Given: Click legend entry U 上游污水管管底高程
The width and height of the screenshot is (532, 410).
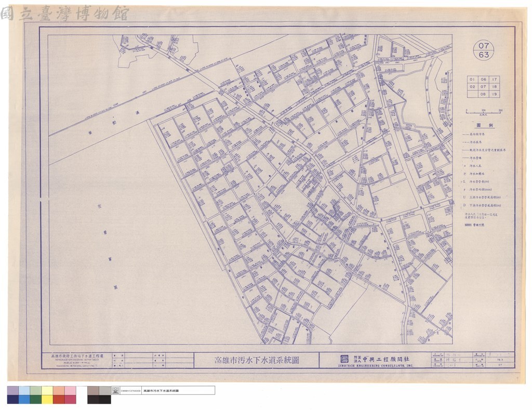Looking at the screenshot, I should pos(482,197).
